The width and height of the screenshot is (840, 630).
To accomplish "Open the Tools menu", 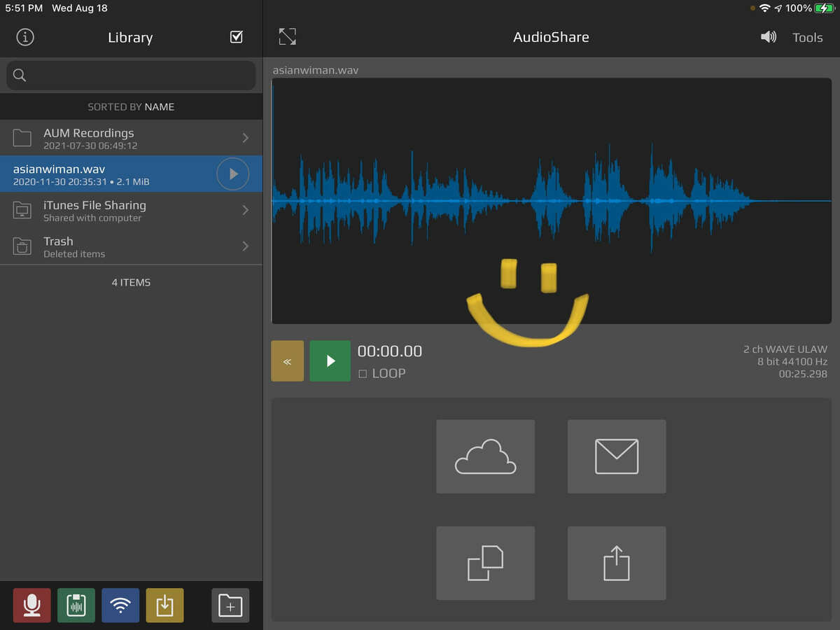I will 807,38.
